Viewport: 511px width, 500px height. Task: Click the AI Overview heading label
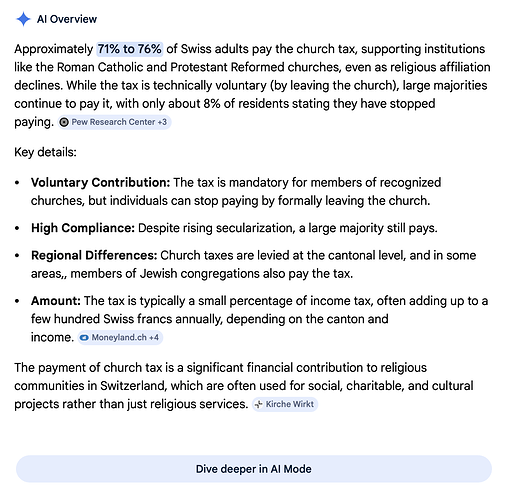pyautogui.click(x=67, y=19)
